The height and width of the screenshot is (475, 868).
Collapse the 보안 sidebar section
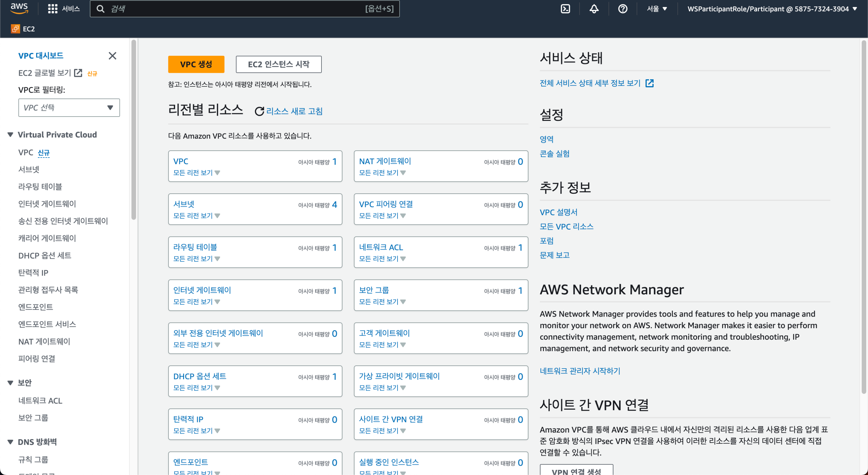(x=10, y=383)
